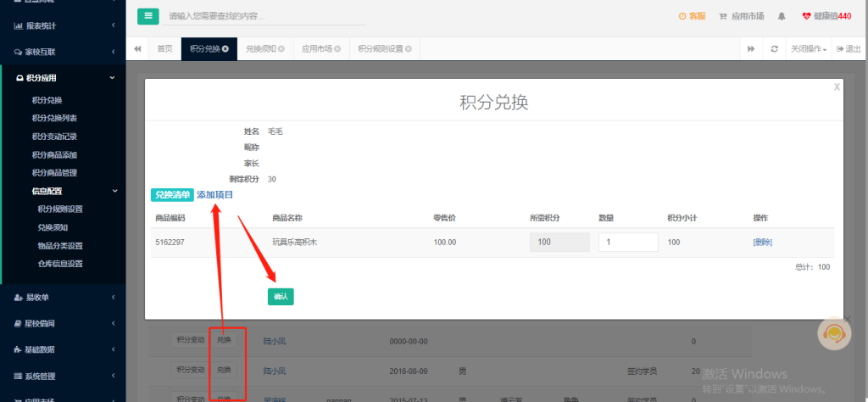Click the retail price 100.00 cell
This screenshot has height=402, width=868.
(x=444, y=242)
